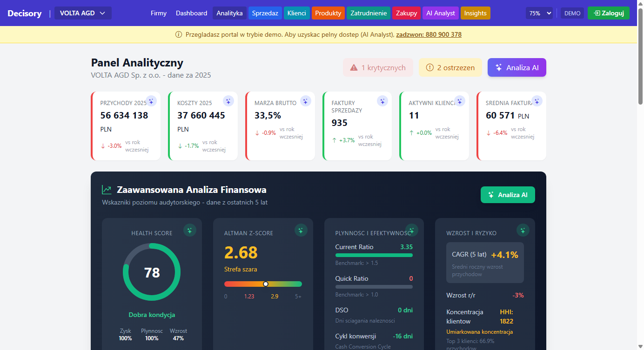Open the VOLTA AGD company dropdown
The height and width of the screenshot is (350, 644).
click(x=83, y=13)
